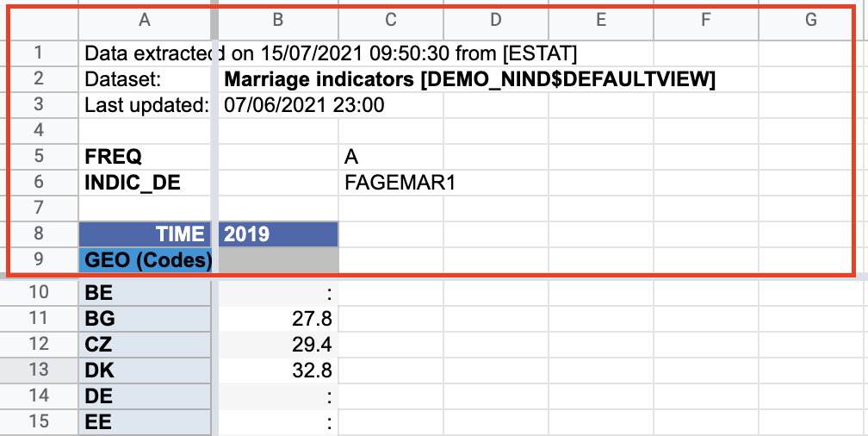Select the column B header
This screenshot has height=436, width=868.
(278, 20)
